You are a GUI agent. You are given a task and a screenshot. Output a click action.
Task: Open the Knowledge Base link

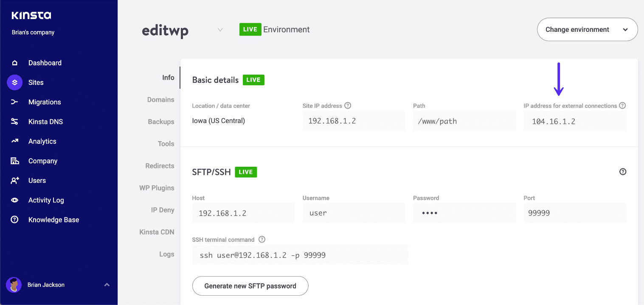54,220
